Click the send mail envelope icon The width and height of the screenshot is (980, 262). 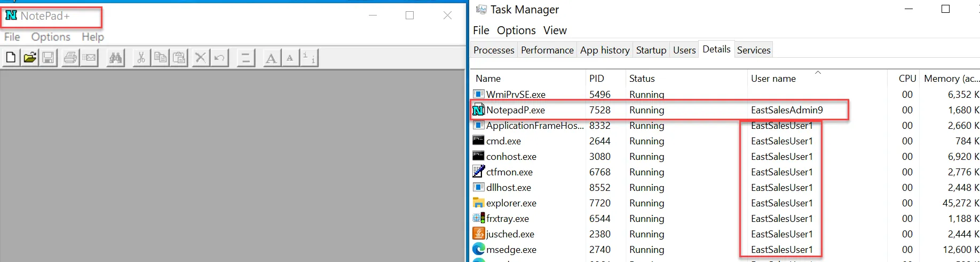[90, 58]
